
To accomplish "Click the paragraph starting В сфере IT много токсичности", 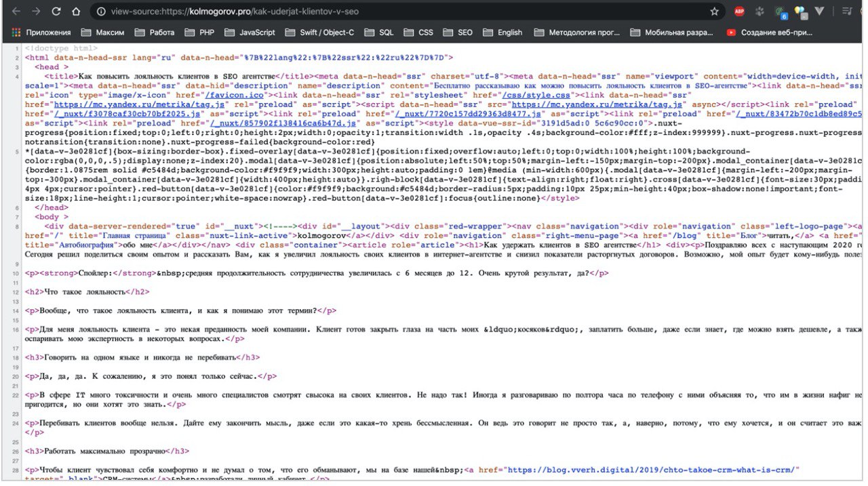I will point(444,399).
